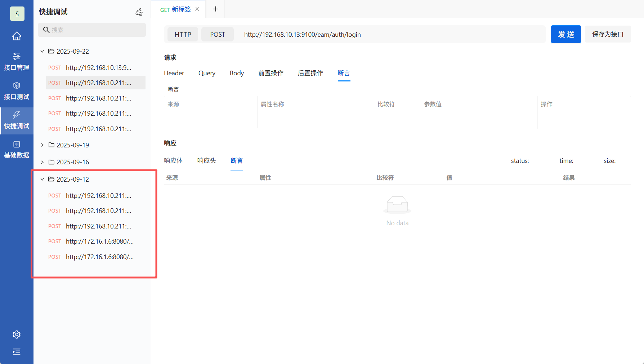Collapse the 2025-09-22 folder
Image resolution: width=644 pixels, height=364 pixels.
42,51
